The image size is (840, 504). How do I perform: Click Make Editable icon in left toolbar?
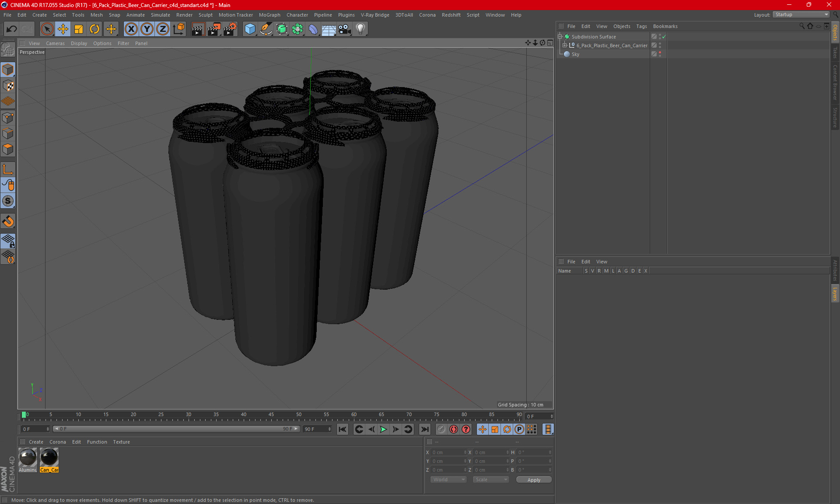pyautogui.click(x=8, y=49)
